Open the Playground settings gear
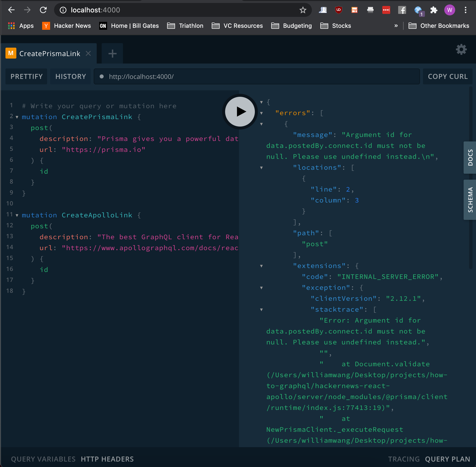Image resolution: width=476 pixels, height=467 pixels. coord(461,50)
